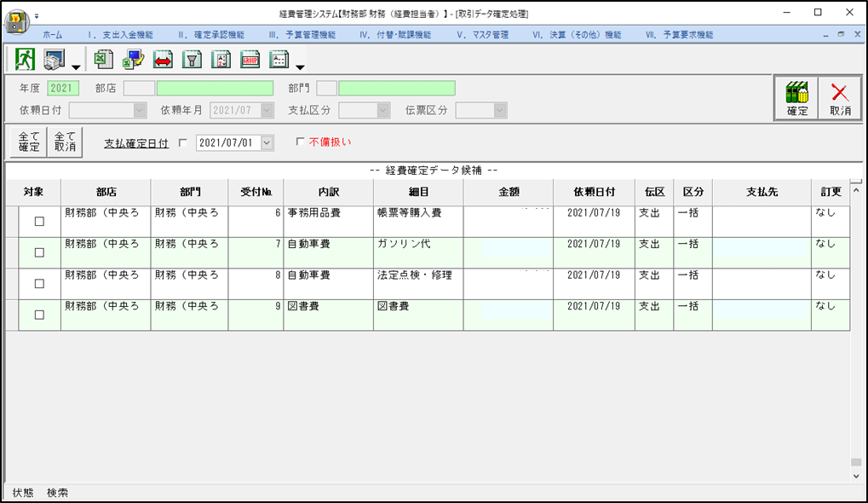Click the red double-arrow column width icon

[x=163, y=60]
